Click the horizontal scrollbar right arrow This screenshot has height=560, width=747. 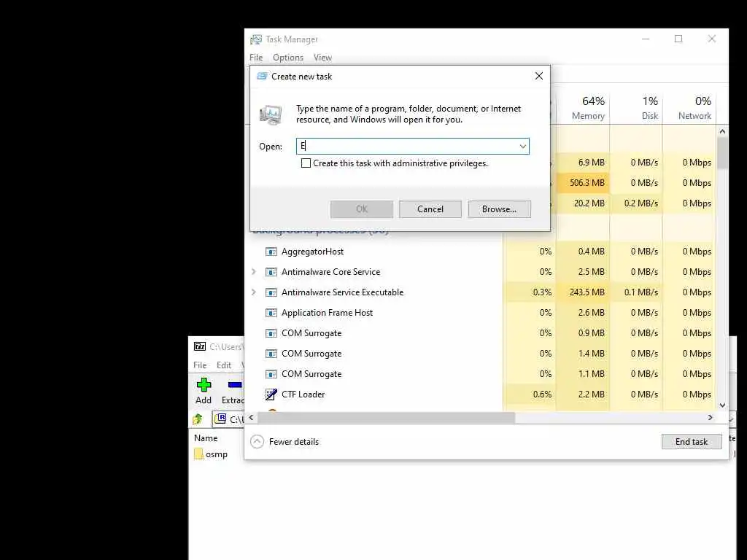tap(711, 418)
